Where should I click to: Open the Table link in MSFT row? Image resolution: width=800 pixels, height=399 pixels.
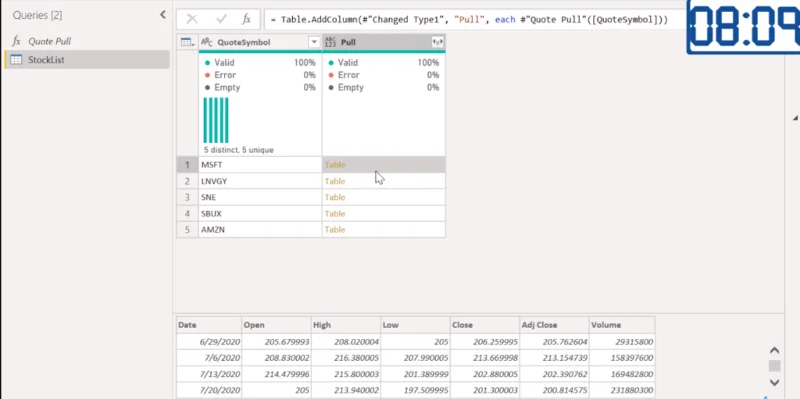(335, 165)
